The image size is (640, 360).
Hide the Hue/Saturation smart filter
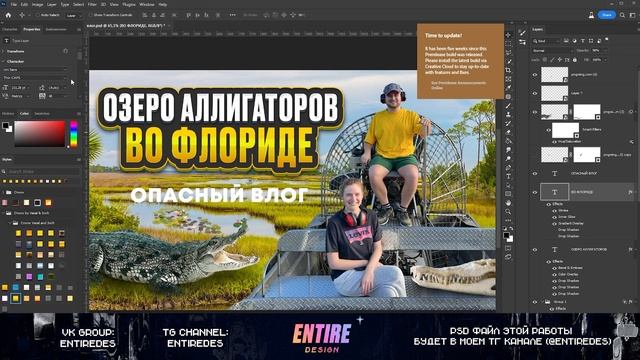coord(554,142)
